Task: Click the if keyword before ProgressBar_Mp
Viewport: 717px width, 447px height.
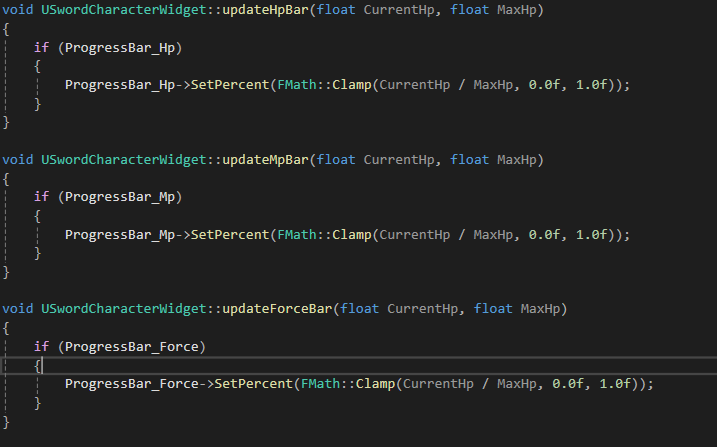Action: (x=41, y=197)
